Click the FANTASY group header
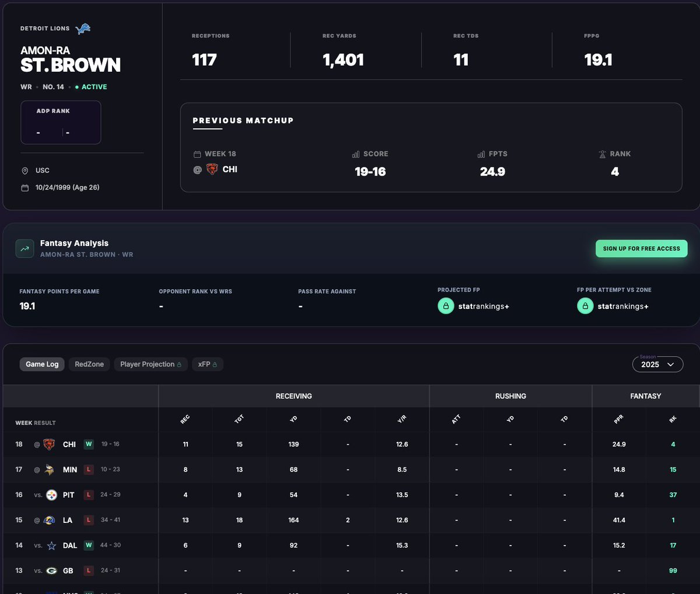 pos(646,396)
